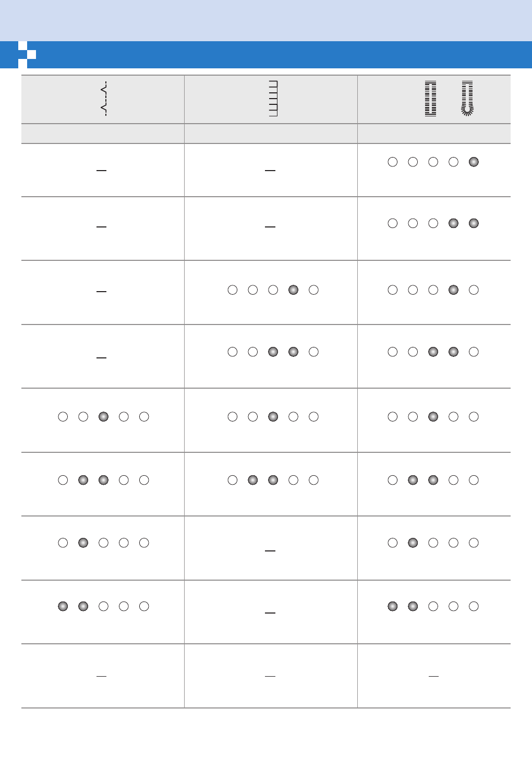
Task: Click leftmost circle in last blanket stitch indicator row
Action: tap(233, 480)
